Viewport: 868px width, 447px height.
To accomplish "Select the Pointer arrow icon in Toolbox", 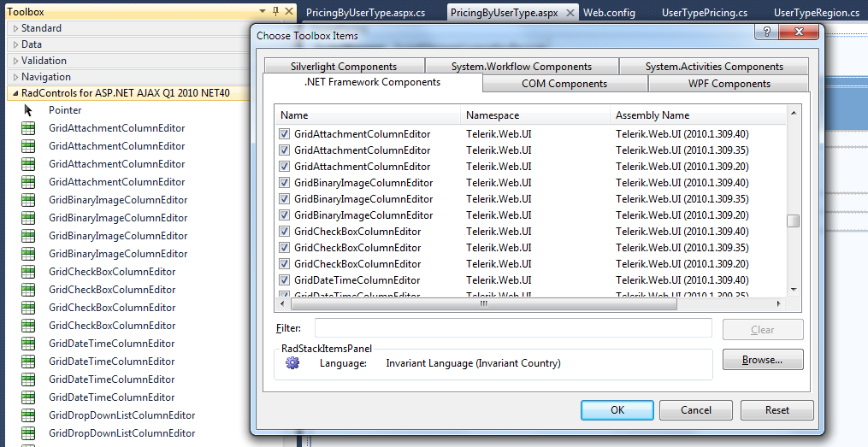I will (28, 110).
